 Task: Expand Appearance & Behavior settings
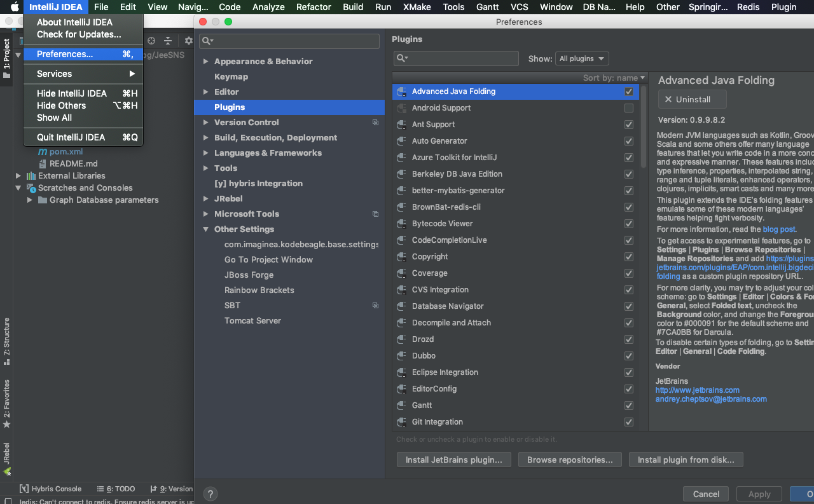click(x=205, y=62)
